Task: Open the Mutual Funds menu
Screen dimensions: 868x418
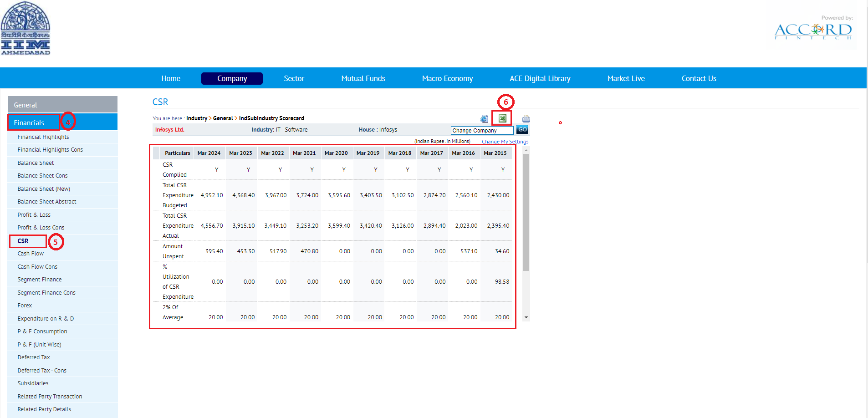Action: pos(363,78)
